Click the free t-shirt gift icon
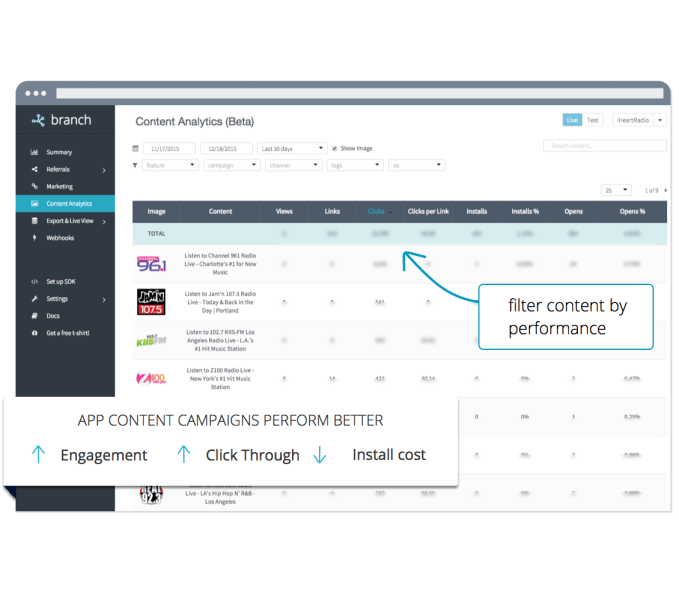Viewport: 679px width, 606px height. coord(34,333)
